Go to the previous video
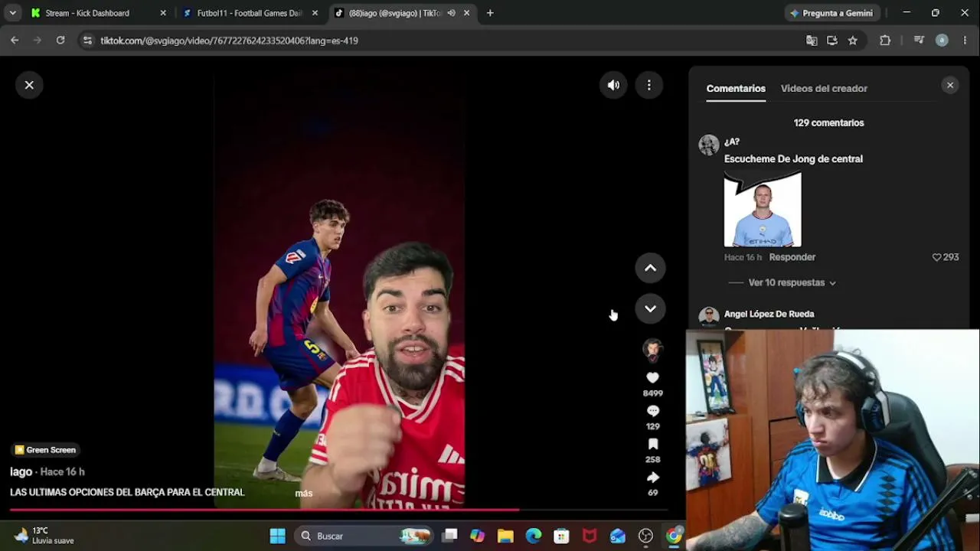The image size is (980, 551). coord(650,268)
